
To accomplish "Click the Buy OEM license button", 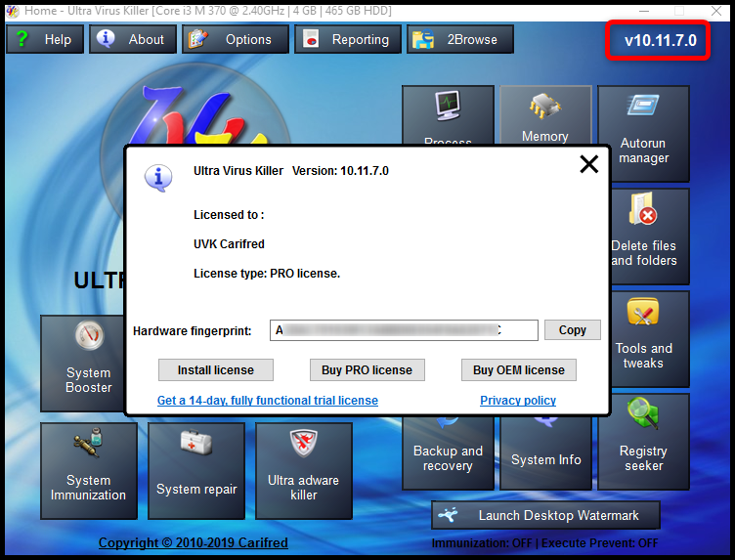I will click(518, 370).
